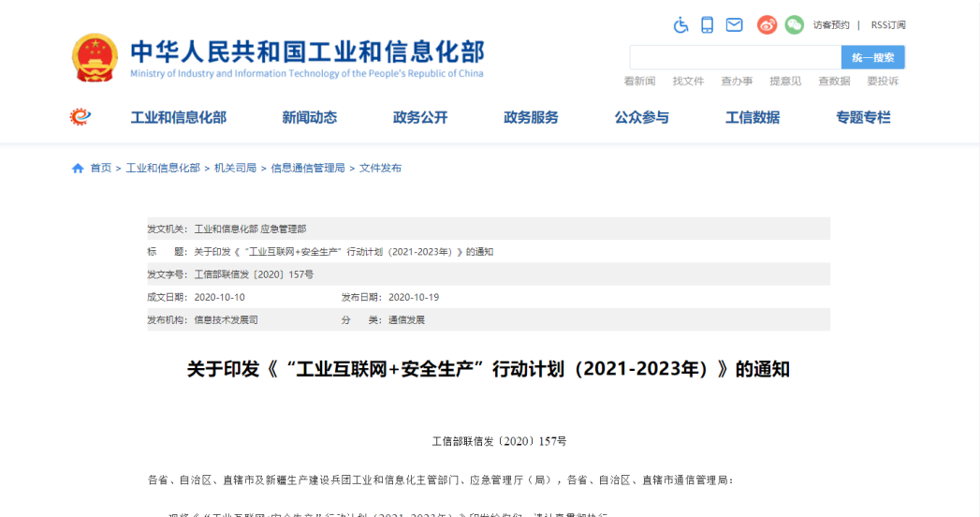The height and width of the screenshot is (517, 980).
Task: Click 文件发布 in the breadcrumb
Action: (381, 169)
